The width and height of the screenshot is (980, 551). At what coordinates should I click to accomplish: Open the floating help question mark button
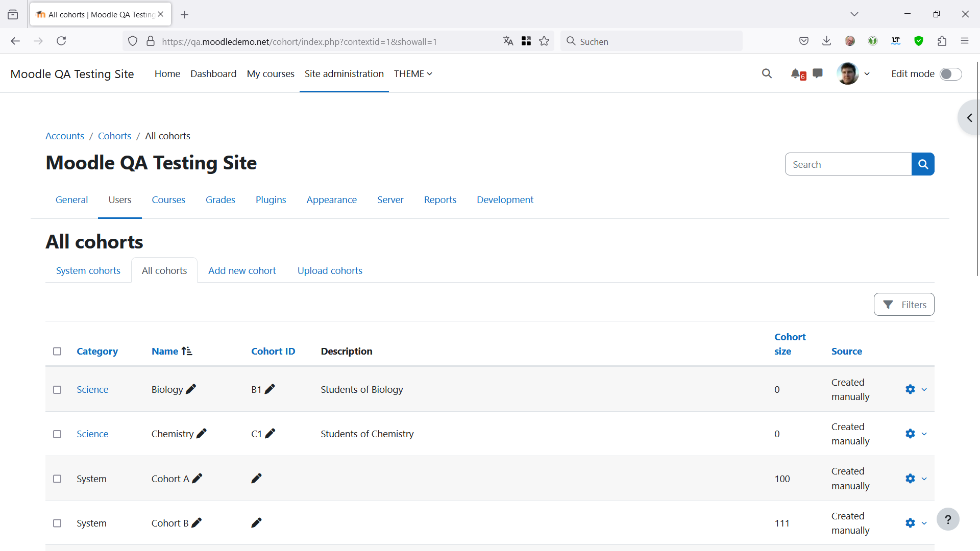(948, 519)
